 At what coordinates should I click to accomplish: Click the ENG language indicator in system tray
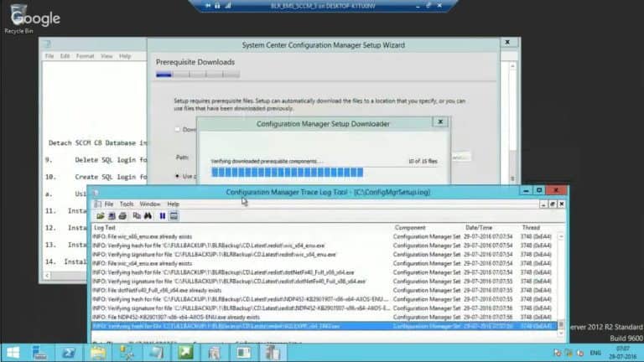[595, 353]
